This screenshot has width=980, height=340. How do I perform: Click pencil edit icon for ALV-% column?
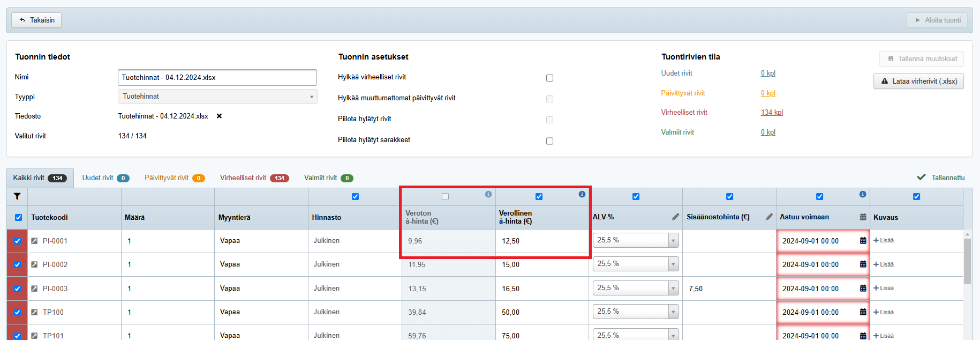[x=675, y=217]
